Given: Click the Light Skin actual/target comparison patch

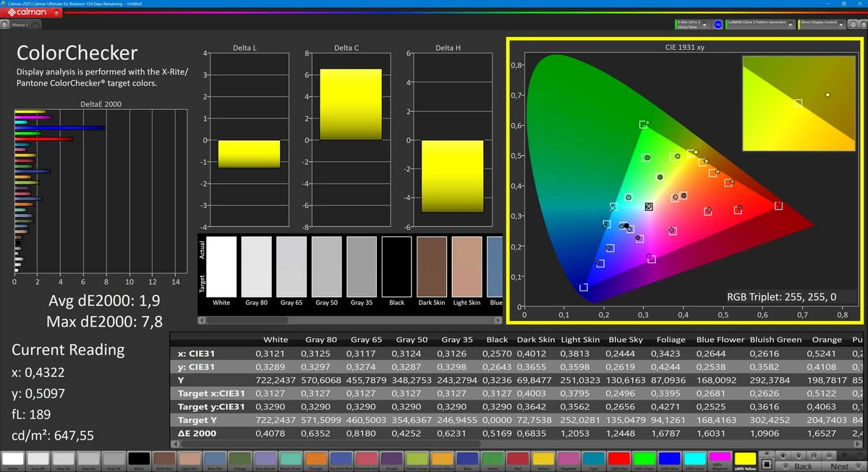Looking at the screenshot, I should click(x=467, y=266).
